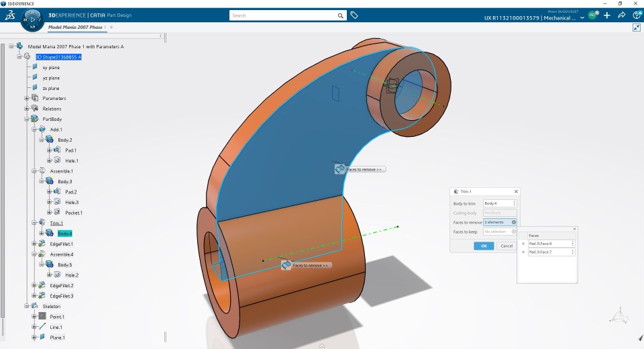Close the Faces list panel
The image size is (644, 349).
coord(574,229)
